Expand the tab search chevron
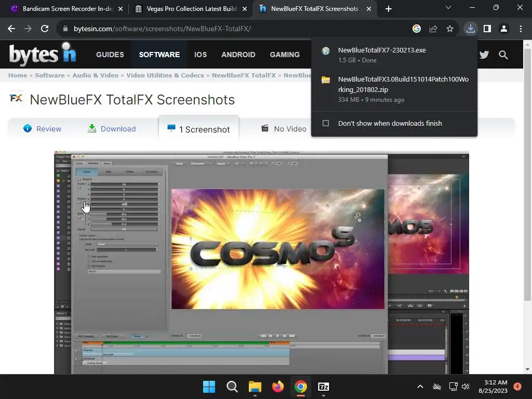Viewport: 532px width, 399px height. (x=448, y=7)
